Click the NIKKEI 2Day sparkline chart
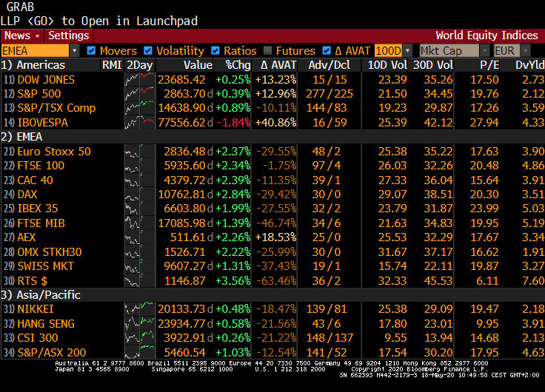The image size is (545, 392). 140,309
